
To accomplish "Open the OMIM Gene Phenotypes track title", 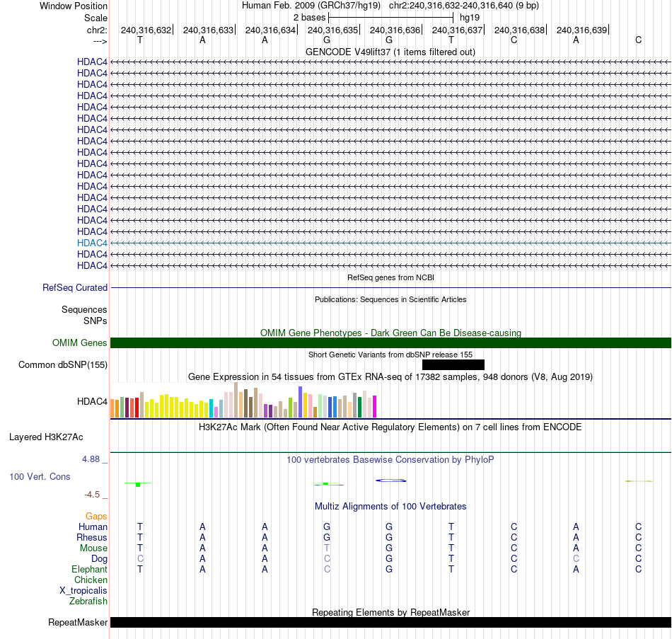I will pos(390,333).
